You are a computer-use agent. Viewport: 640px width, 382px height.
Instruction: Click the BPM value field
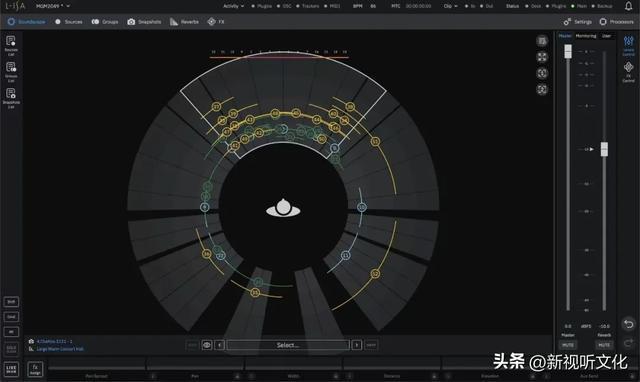pos(373,6)
